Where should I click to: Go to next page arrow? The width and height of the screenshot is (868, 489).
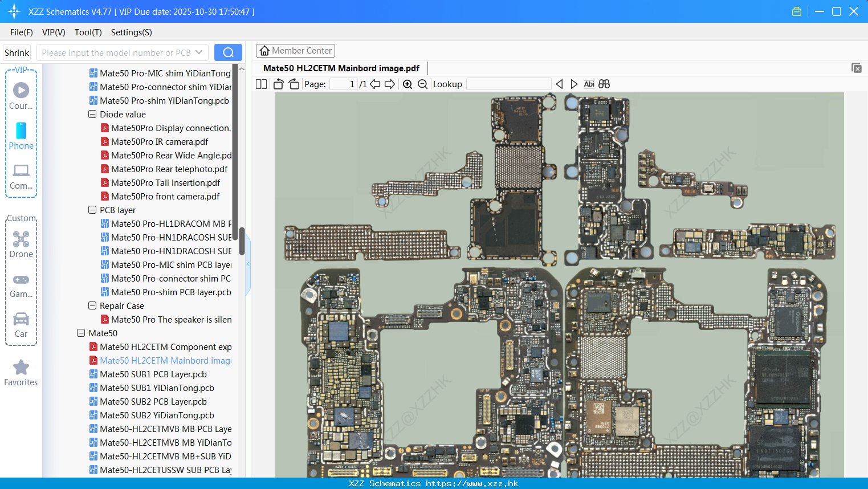[x=390, y=84]
